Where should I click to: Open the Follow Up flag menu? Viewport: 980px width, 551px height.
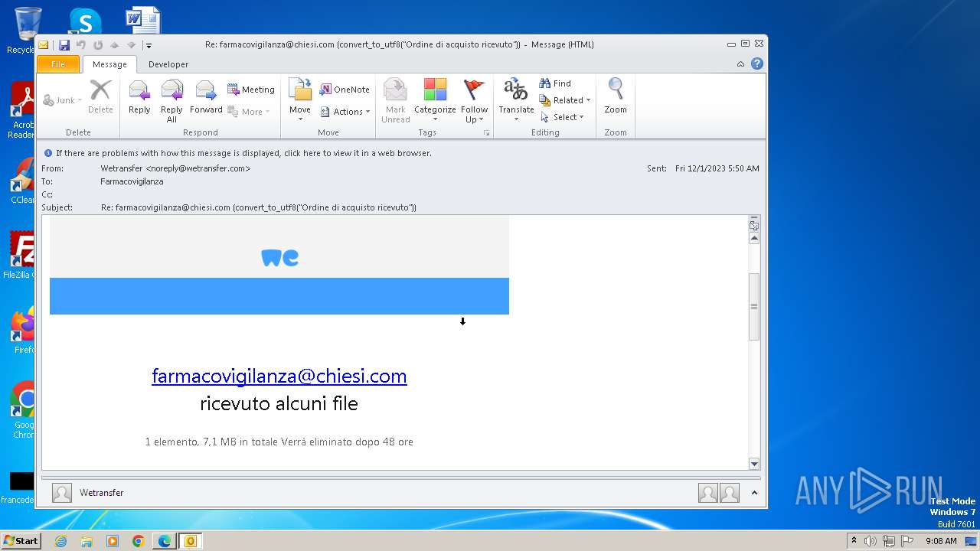pyautogui.click(x=475, y=100)
